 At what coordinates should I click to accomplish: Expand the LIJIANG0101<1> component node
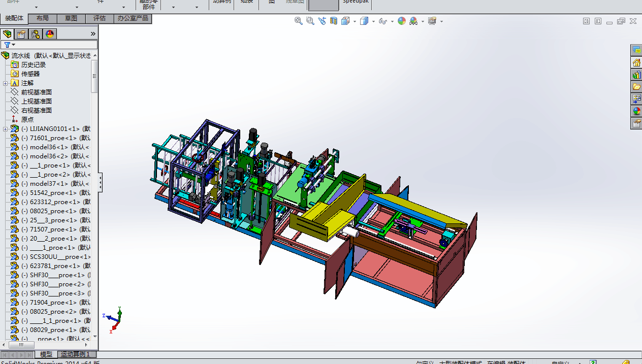click(6, 129)
